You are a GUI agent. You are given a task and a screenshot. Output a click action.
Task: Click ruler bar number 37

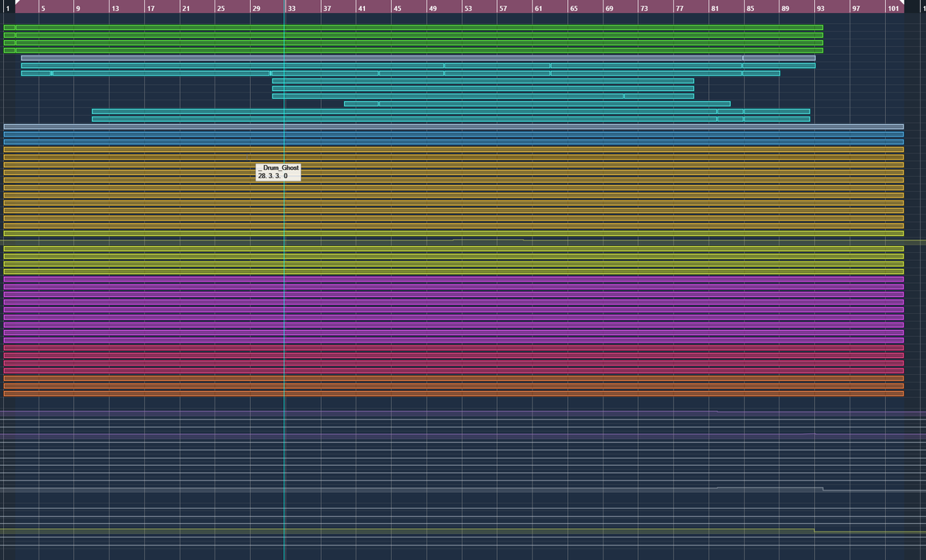326,8
